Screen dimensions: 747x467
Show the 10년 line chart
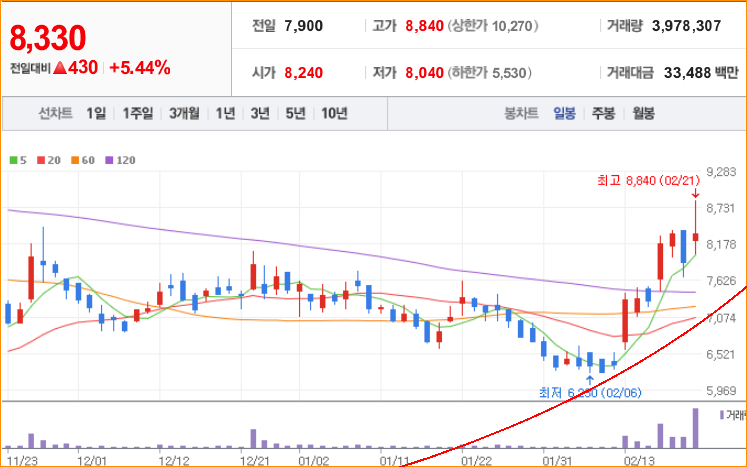pyautogui.click(x=334, y=113)
